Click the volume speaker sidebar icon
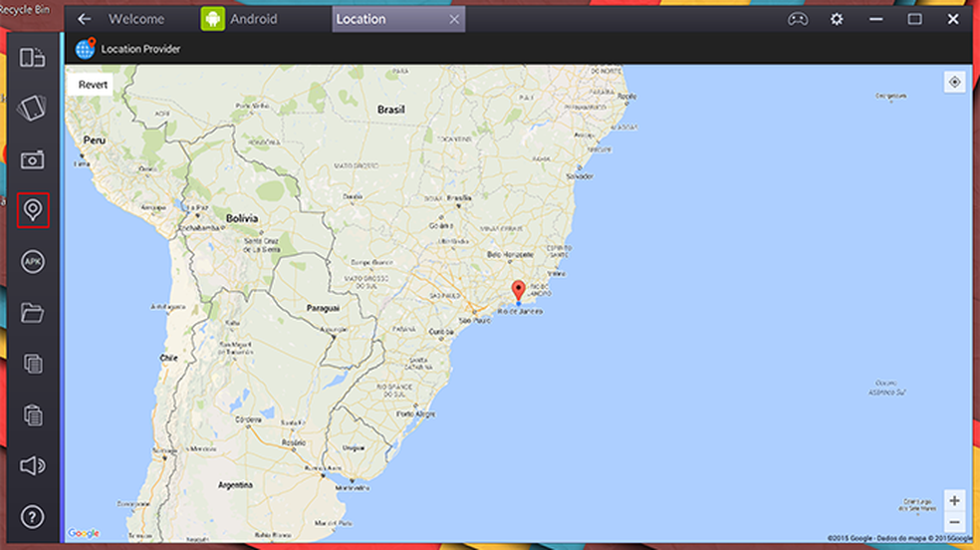 pyautogui.click(x=33, y=465)
